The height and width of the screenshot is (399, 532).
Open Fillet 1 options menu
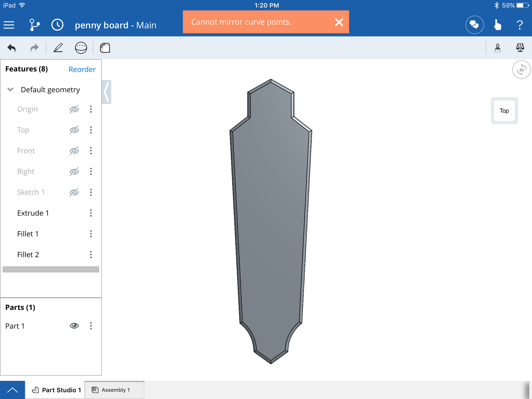click(x=91, y=234)
